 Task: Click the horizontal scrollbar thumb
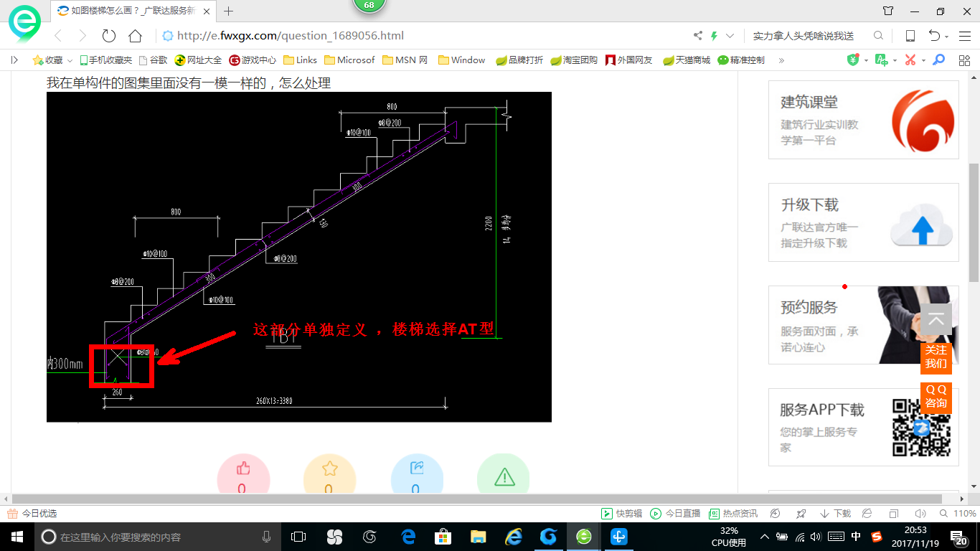click(x=476, y=499)
